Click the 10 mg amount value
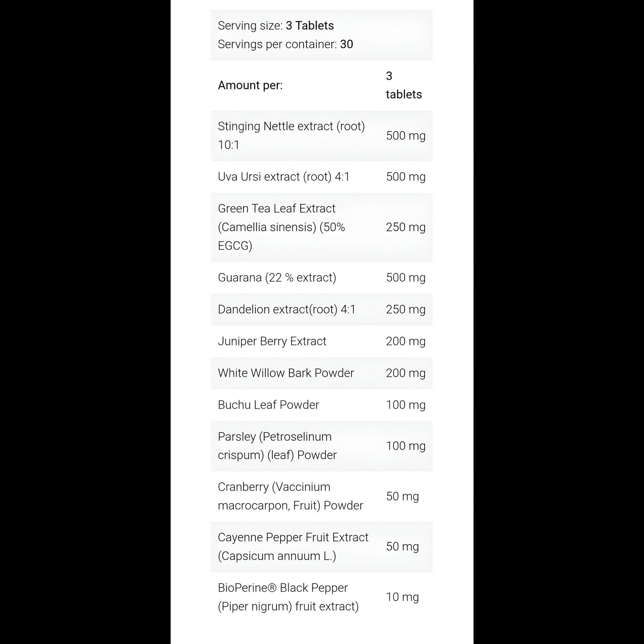Screen dimensions: 644x644 click(402, 597)
